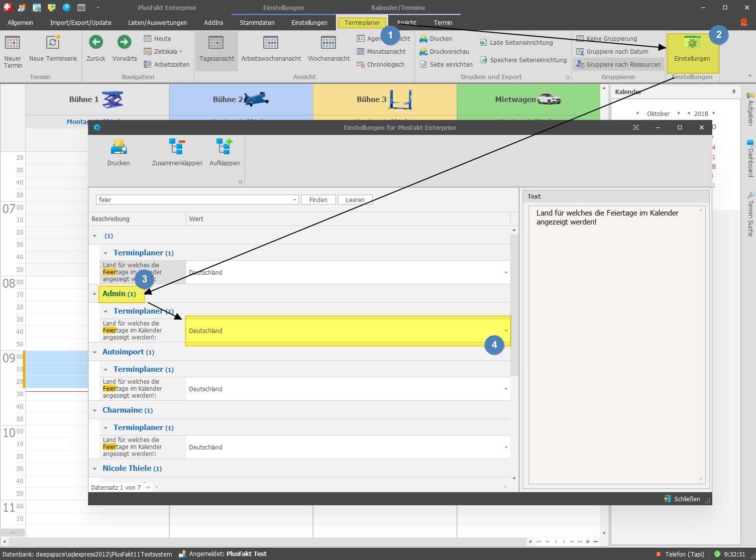The image size is (756, 560).
Task: Select Keine Gruppierung
Action: click(x=607, y=38)
